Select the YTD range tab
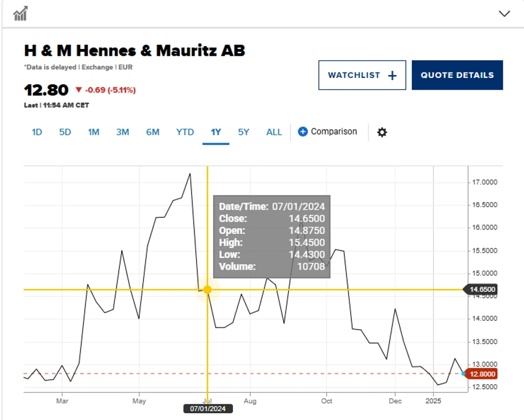The image size is (524, 420). (x=185, y=133)
